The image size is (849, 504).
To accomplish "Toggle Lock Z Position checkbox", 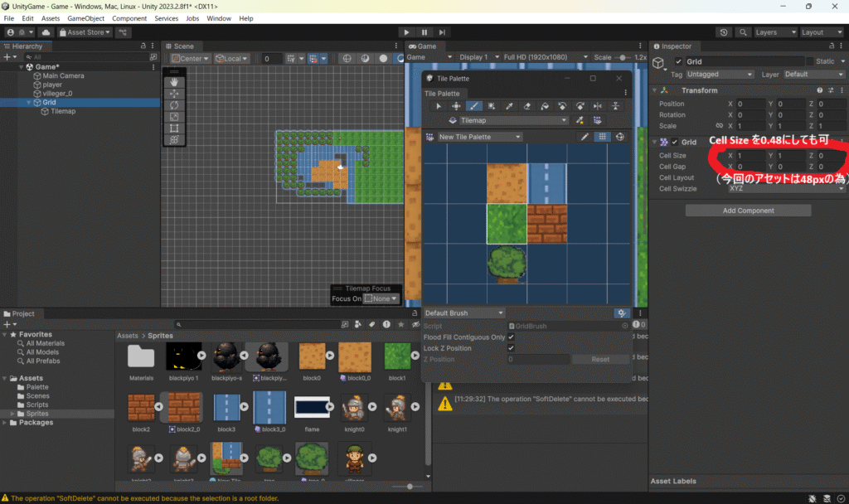I will [511, 348].
